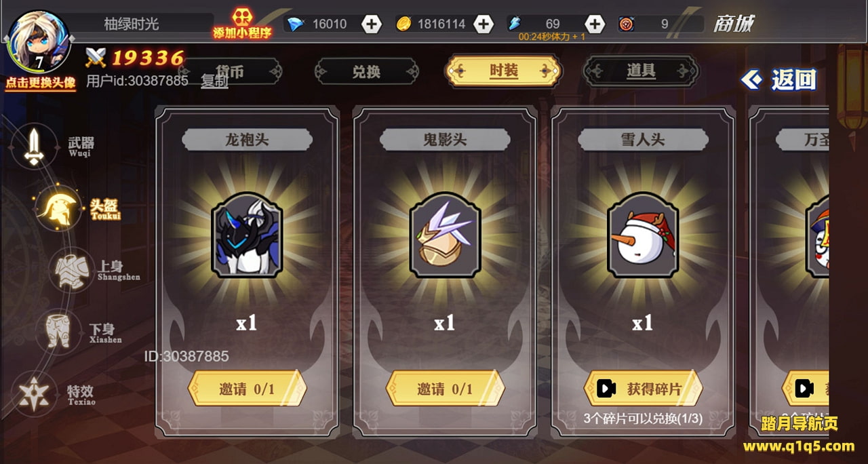Image resolution: width=868 pixels, height=464 pixels.
Task: Select the 武器 weapon sword icon
Action: click(34, 146)
